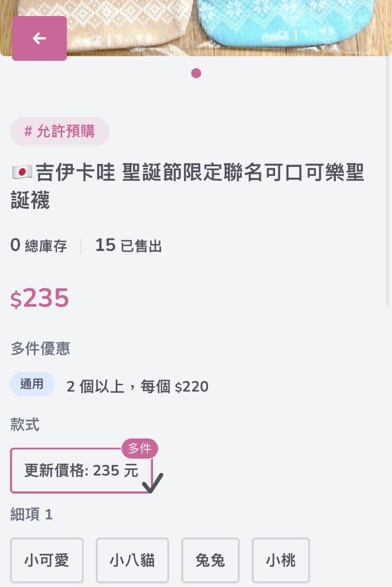Tap the 0 總庫存 stock count
The width and height of the screenshot is (392, 587).
coord(38,245)
